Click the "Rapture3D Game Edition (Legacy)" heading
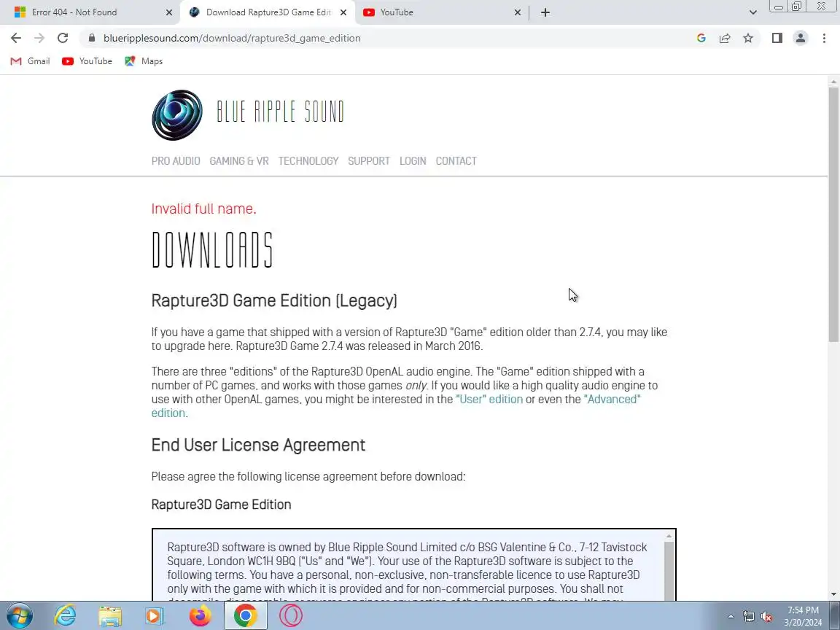The width and height of the screenshot is (840, 630). [274, 300]
